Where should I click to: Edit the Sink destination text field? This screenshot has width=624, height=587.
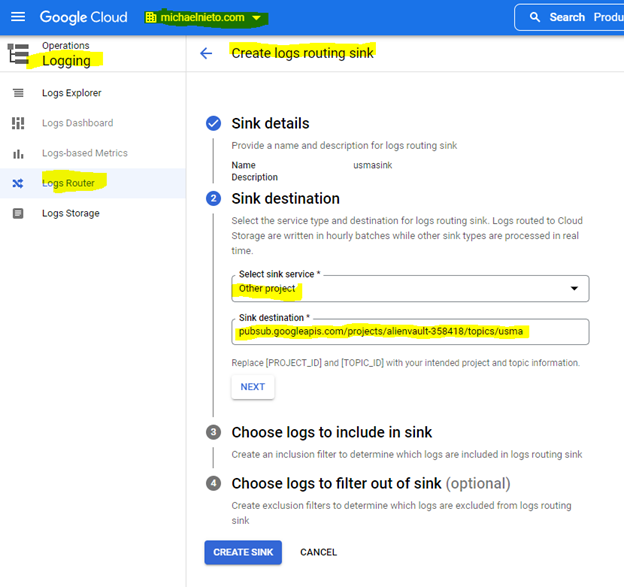tap(410, 332)
